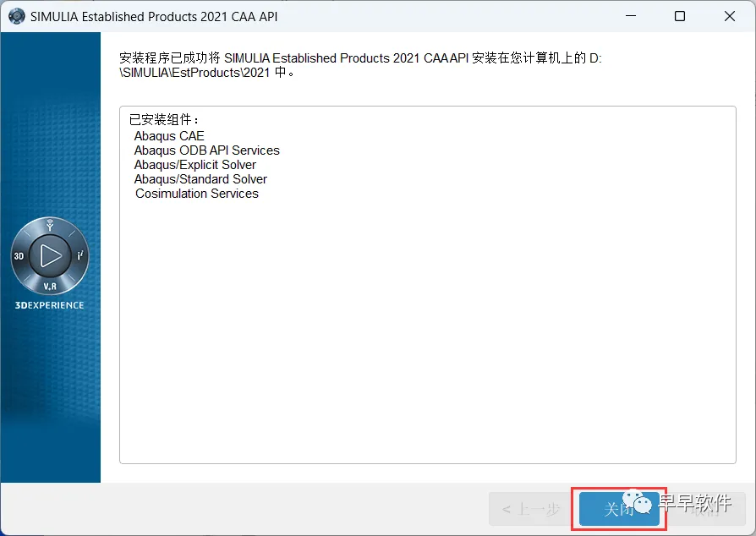Select the top social quadrant of the compass
The width and height of the screenshot is (756, 536).
(49, 225)
